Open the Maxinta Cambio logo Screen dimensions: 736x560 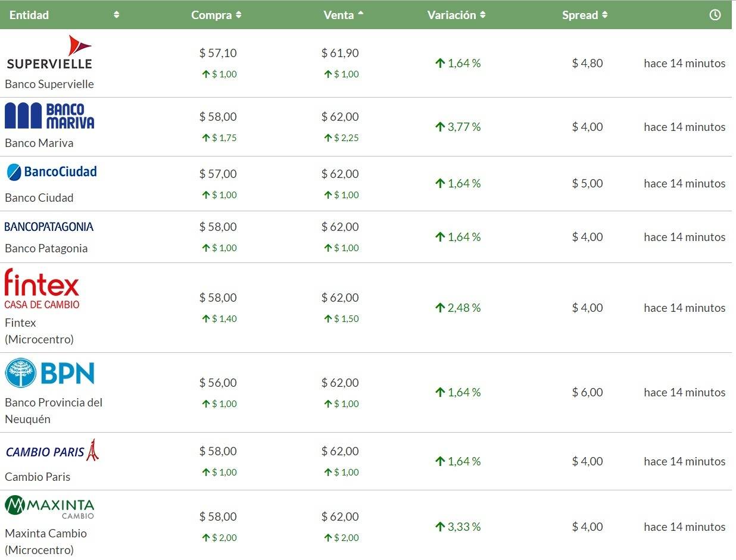click(49, 506)
